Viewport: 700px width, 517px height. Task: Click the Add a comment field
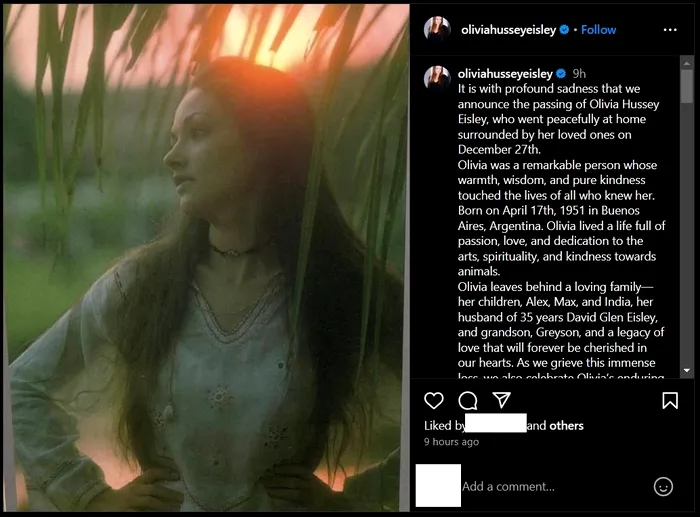550,486
